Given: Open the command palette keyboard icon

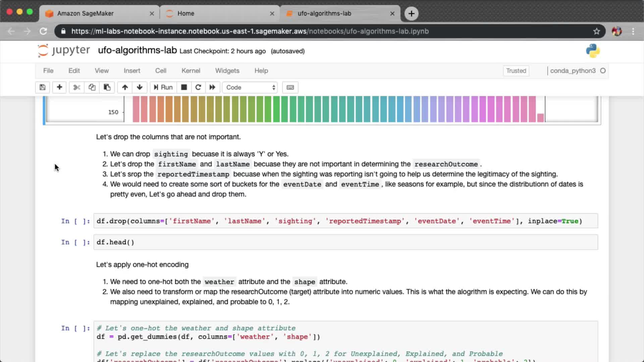Looking at the screenshot, I should point(290,87).
